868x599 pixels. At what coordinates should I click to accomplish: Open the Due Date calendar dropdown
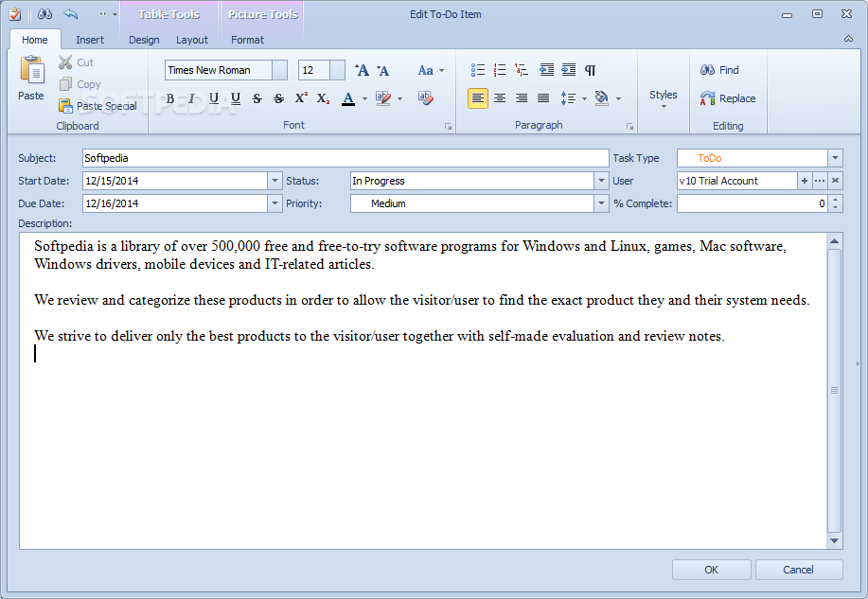275,203
